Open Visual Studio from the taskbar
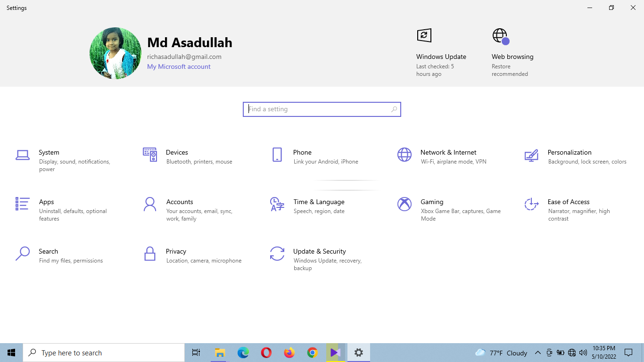 pyautogui.click(x=335, y=353)
